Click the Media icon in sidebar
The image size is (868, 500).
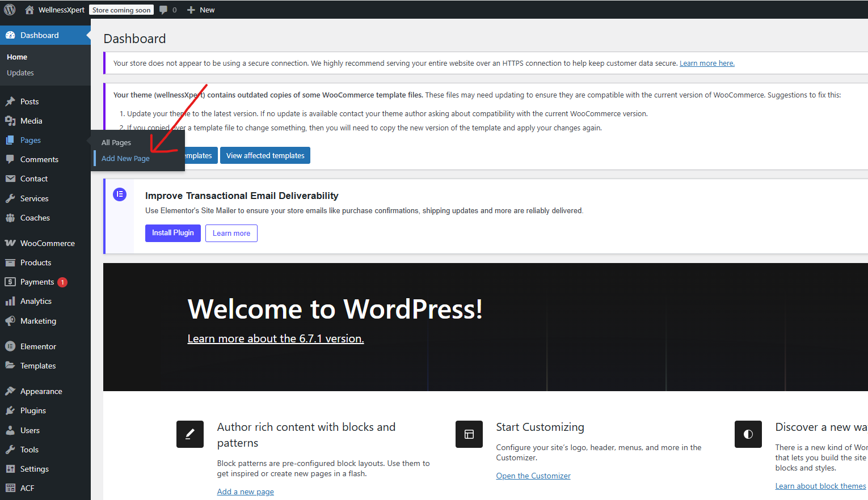pos(10,121)
